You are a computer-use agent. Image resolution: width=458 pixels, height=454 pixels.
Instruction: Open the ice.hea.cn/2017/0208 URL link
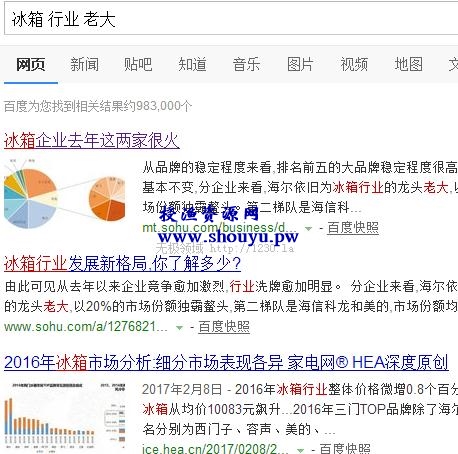pyautogui.click(x=215, y=449)
